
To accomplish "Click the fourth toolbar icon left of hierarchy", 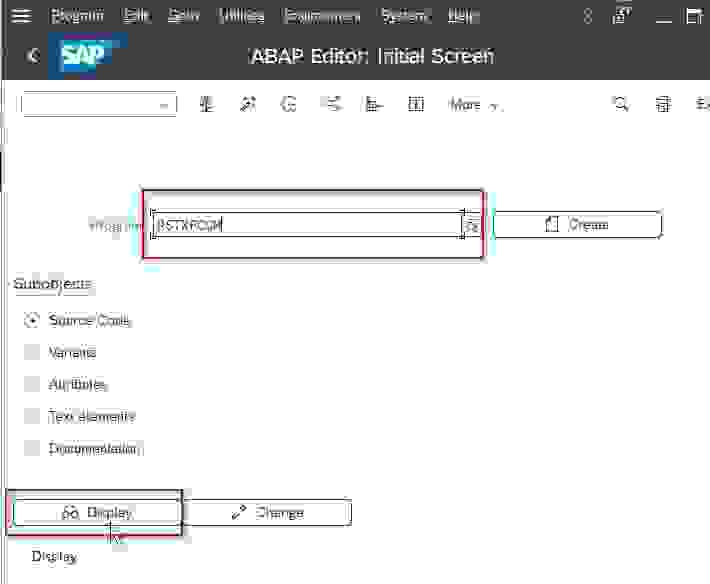I will point(331,105).
